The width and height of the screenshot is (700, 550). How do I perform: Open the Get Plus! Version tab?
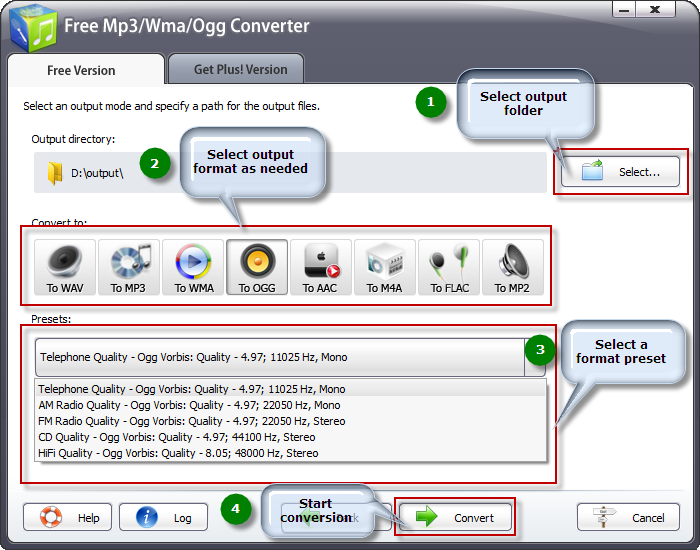click(236, 69)
